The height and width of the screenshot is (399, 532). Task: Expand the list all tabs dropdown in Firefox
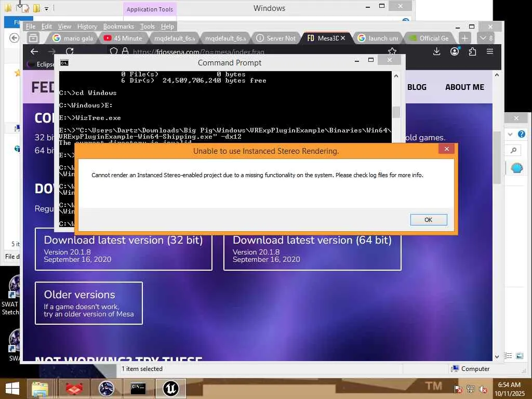pyautogui.click(x=486, y=38)
